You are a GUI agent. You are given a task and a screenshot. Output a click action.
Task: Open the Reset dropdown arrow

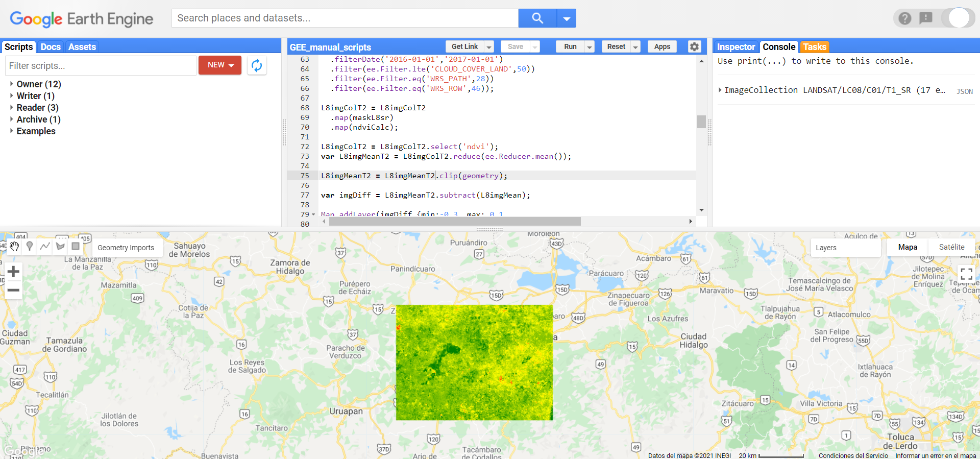[x=635, y=47]
